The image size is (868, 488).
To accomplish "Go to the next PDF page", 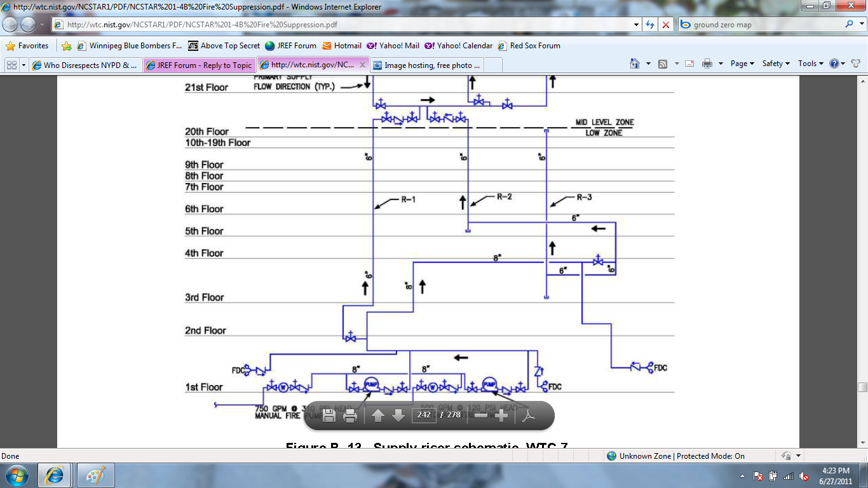I will (x=398, y=416).
